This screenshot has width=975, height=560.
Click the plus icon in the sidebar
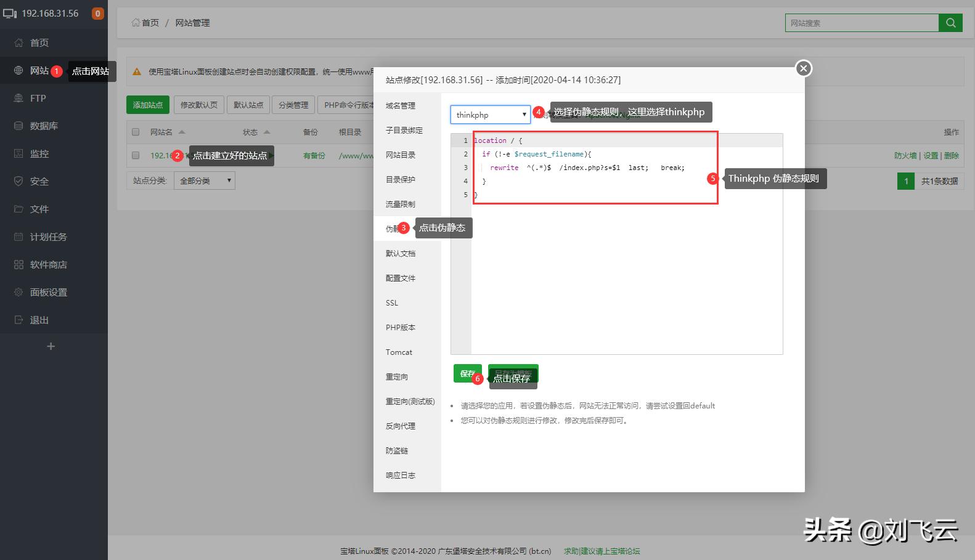(x=51, y=346)
